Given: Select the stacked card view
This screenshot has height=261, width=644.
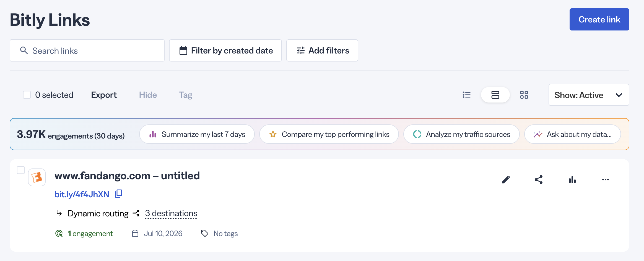Looking at the screenshot, I should (x=495, y=95).
